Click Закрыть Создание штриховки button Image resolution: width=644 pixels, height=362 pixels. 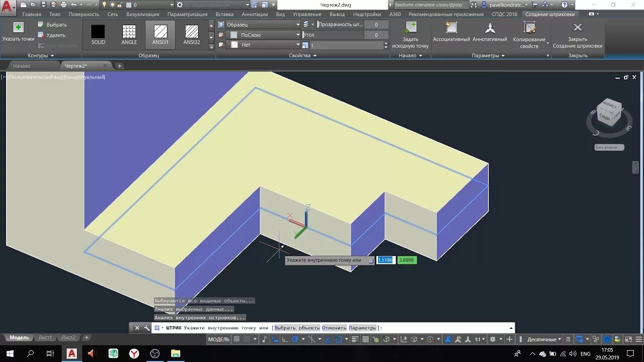click(578, 35)
